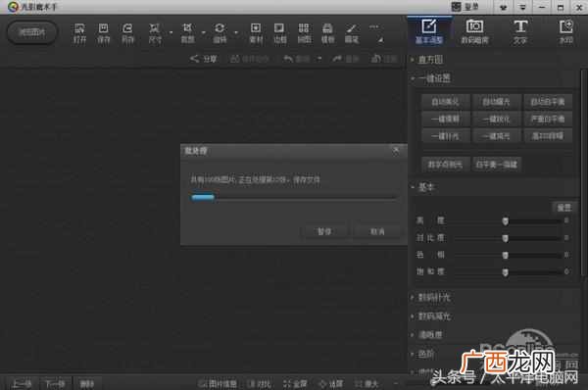Click the One-click Sharpen (一键锐化) button
Viewport: 588px width, 390px height.
[x=496, y=119]
